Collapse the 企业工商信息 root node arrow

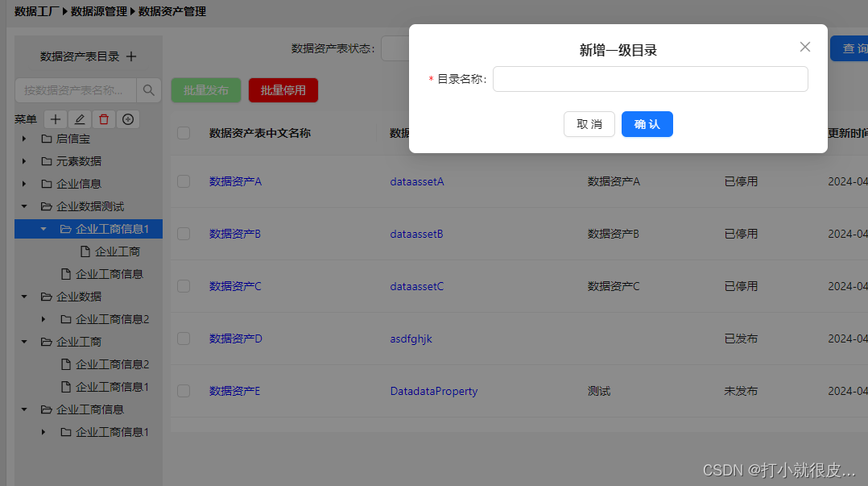[x=24, y=409]
